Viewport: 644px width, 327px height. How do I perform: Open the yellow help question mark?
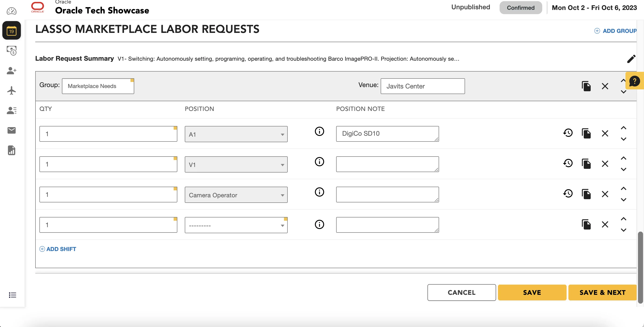634,81
